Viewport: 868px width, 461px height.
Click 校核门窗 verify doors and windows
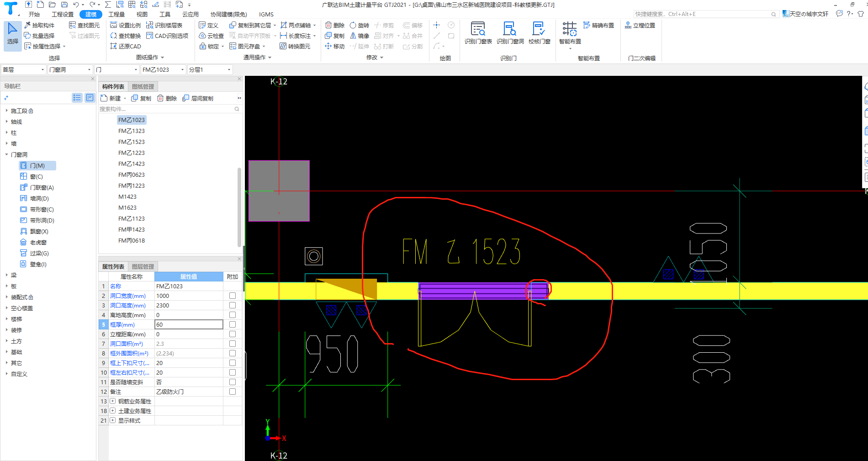click(x=539, y=33)
